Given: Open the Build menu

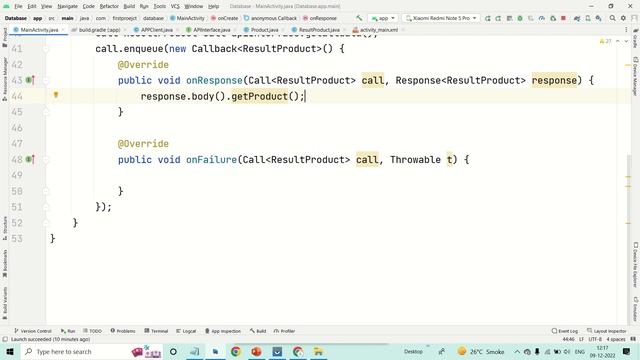Looking at the screenshot, I should 129,6.
